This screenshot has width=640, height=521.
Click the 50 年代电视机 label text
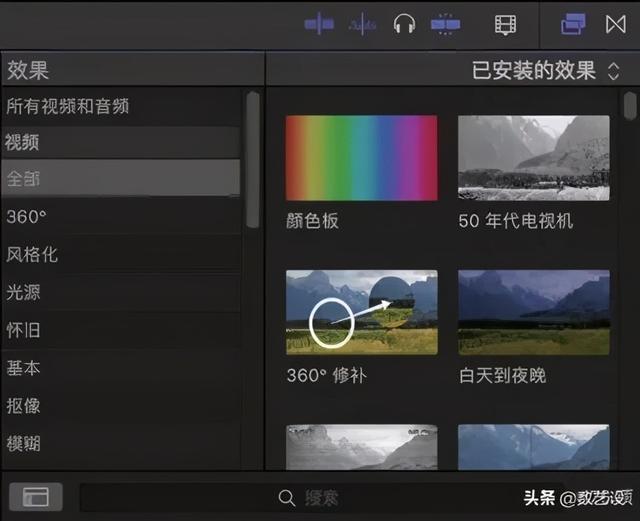(x=516, y=221)
